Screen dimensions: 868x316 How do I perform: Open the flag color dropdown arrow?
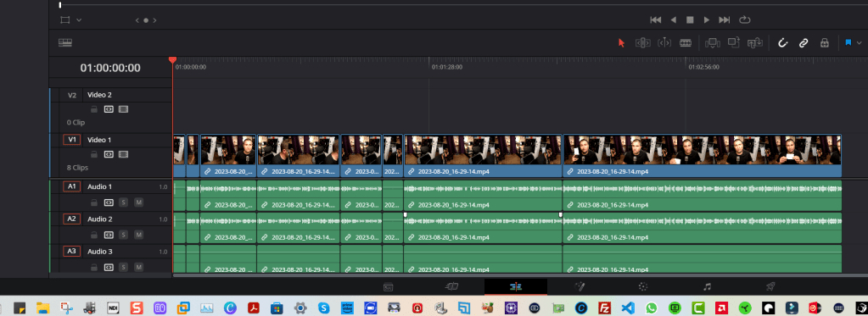(x=860, y=42)
